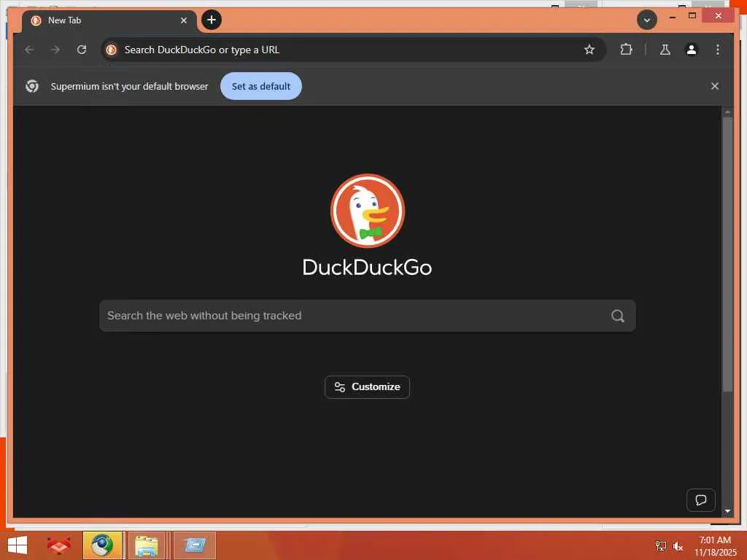The height and width of the screenshot is (560, 747).
Task: Click the muted volume tray icon
Action: (x=678, y=546)
